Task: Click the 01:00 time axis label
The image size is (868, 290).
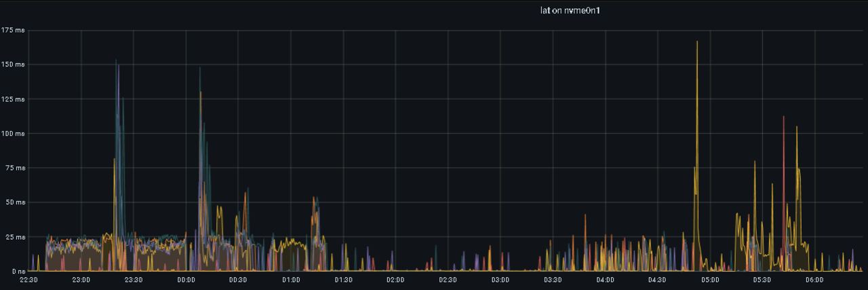Action: click(x=291, y=280)
